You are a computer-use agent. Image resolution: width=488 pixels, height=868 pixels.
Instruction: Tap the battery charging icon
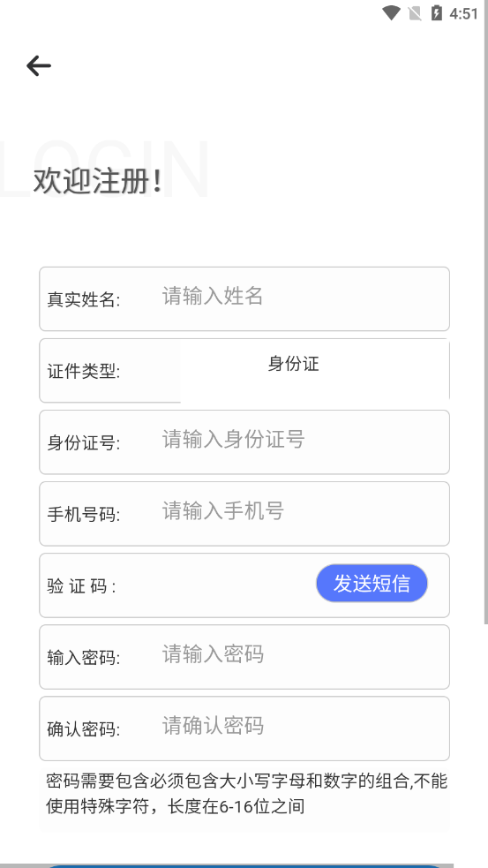[x=437, y=12]
